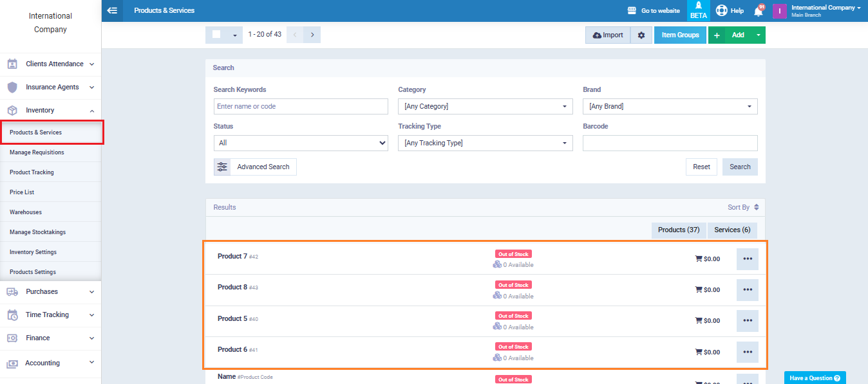Open the Category dropdown
Viewport: 868px width, 384px height.
click(x=485, y=106)
